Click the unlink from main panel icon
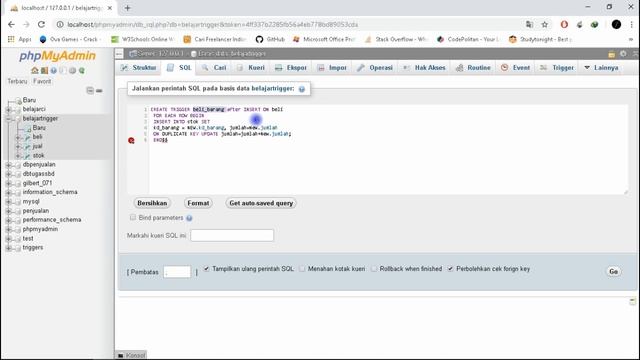640x360 pixels. pyautogui.click(x=99, y=90)
